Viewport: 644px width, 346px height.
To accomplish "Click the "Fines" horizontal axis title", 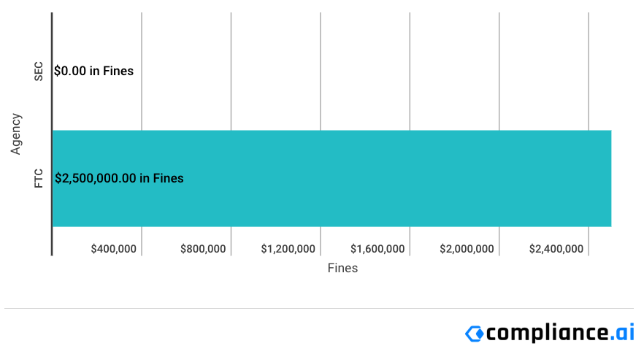I will pyautogui.click(x=342, y=268).
